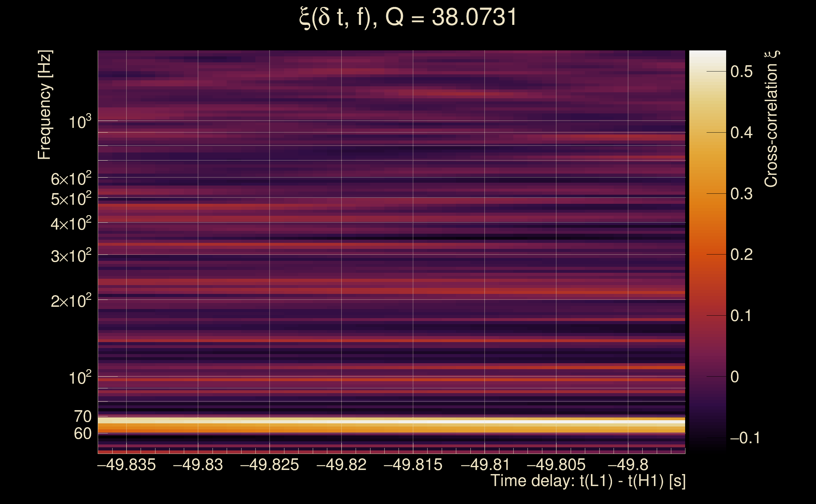Click the 5×10² frequency tick label
The width and height of the screenshot is (816, 504).
71,199
